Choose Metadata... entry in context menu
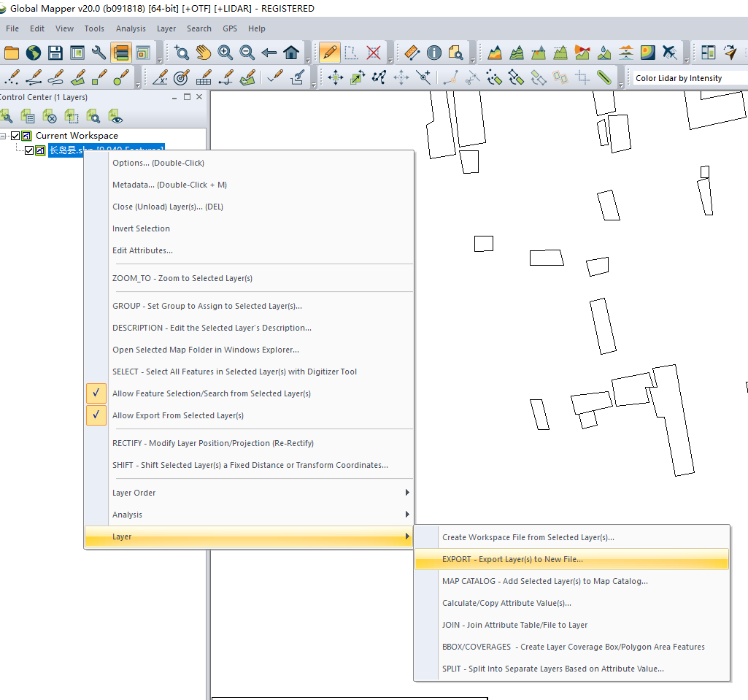The image size is (748, 700). coord(249,185)
